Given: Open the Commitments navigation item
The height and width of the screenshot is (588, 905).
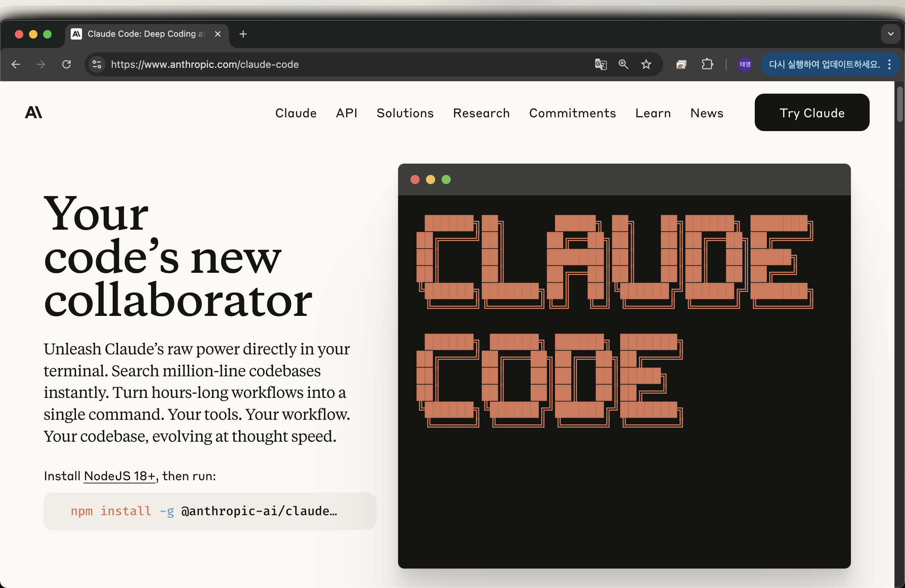Looking at the screenshot, I should coord(573,113).
